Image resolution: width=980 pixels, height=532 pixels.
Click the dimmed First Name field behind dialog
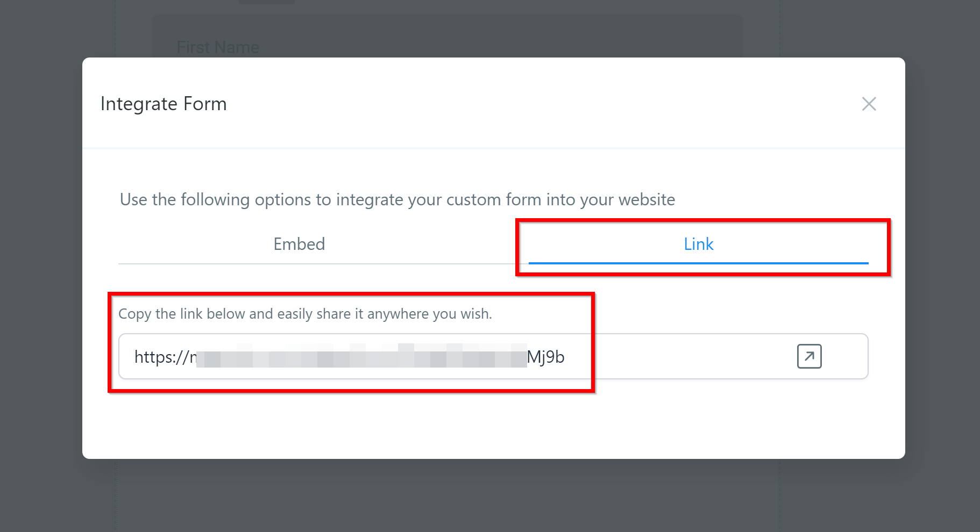pos(218,47)
